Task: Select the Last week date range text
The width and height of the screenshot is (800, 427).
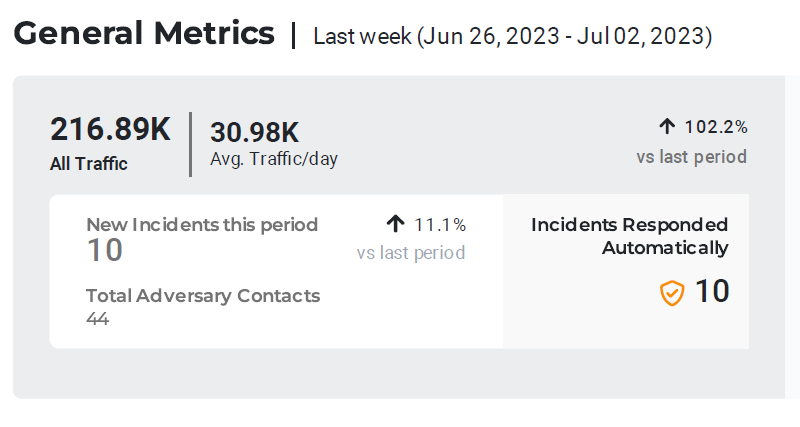Action: (x=512, y=37)
